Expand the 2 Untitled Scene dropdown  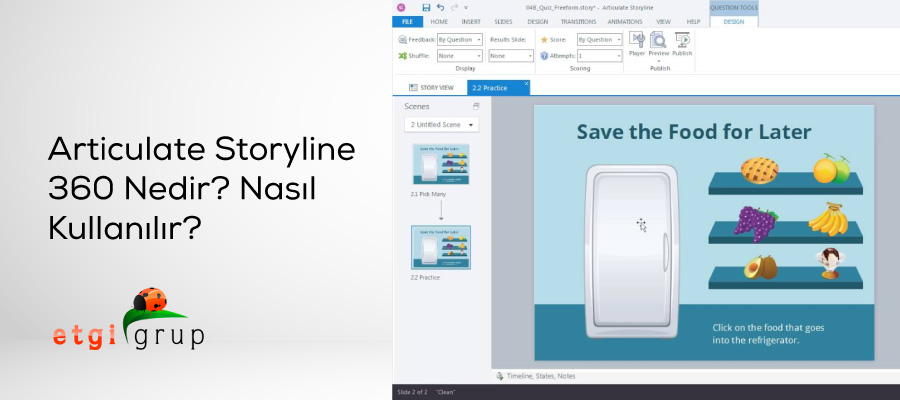[x=441, y=125]
